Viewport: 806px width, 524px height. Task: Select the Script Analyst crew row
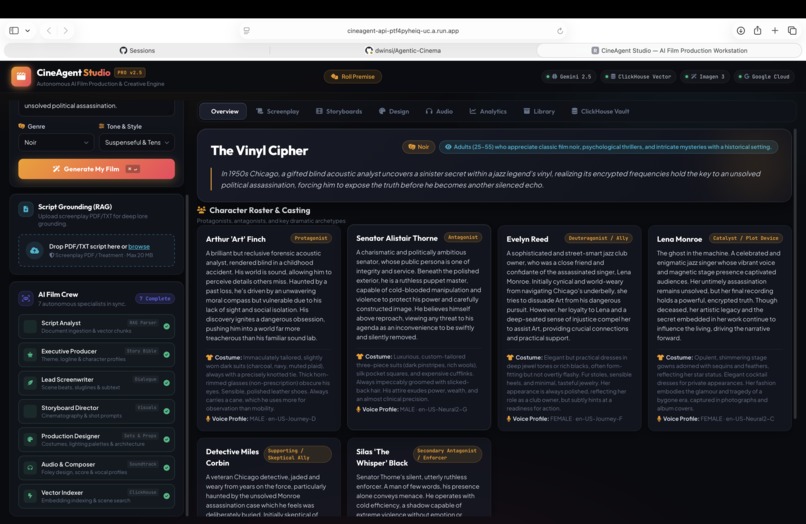[x=97, y=327]
